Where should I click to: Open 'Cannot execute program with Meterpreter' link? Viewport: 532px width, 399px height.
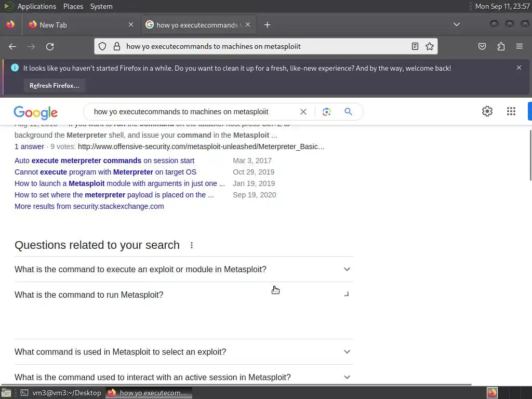[x=105, y=172]
